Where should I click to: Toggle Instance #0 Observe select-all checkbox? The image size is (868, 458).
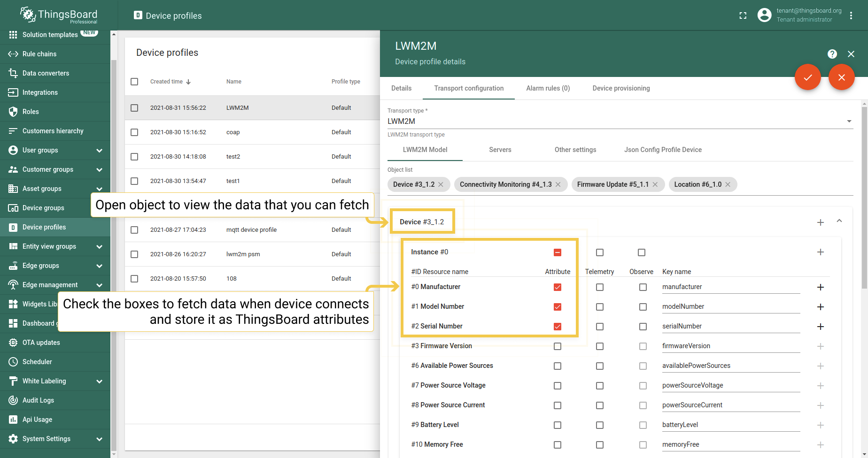(642, 252)
